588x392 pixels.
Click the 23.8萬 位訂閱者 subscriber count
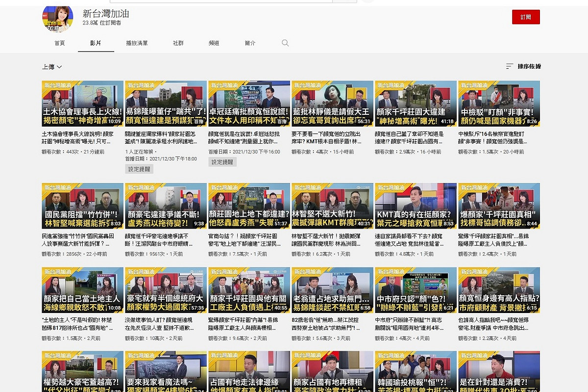pos(101,23)
